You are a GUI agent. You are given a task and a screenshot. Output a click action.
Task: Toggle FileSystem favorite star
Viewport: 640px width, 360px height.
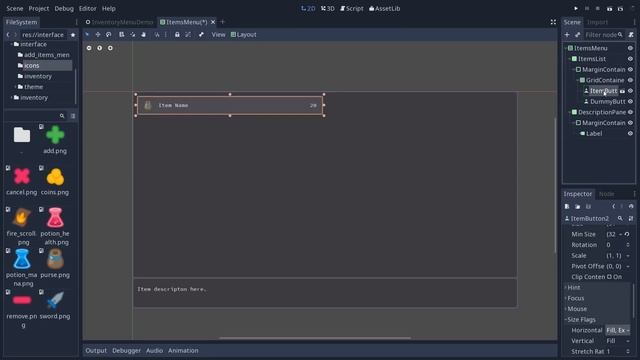(x=73, y=35)
